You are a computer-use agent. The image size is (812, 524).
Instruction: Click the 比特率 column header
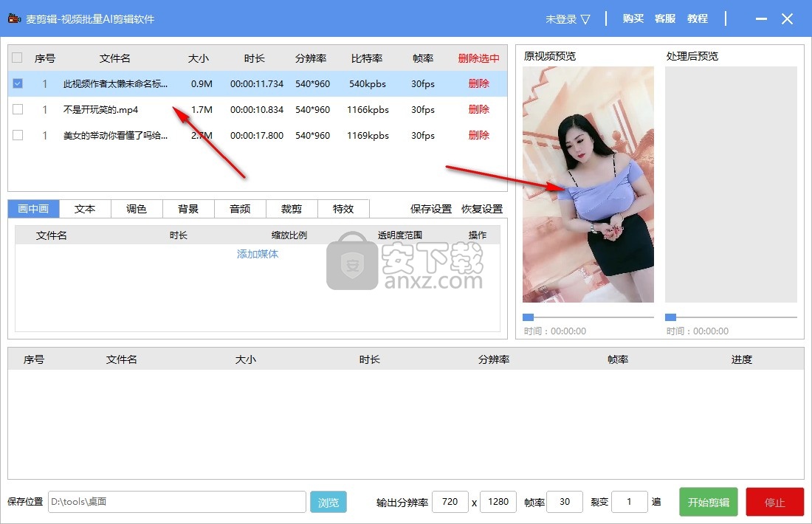coord(367,58)
